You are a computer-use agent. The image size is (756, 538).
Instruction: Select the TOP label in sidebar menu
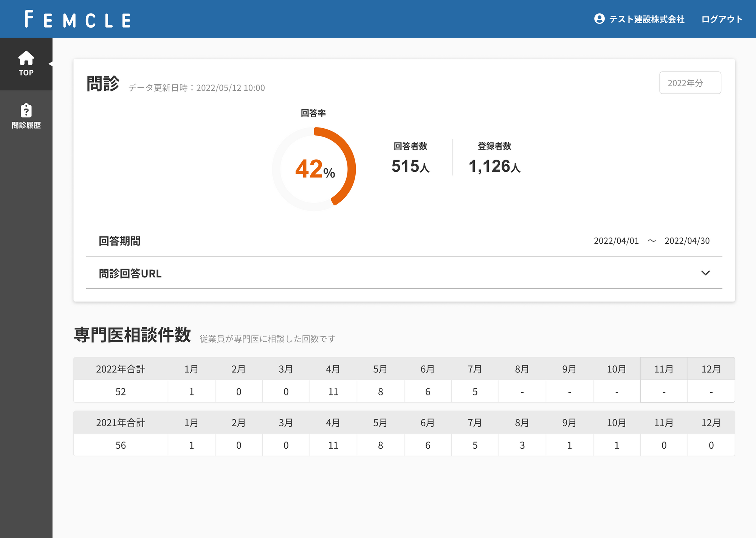point(26,73)
